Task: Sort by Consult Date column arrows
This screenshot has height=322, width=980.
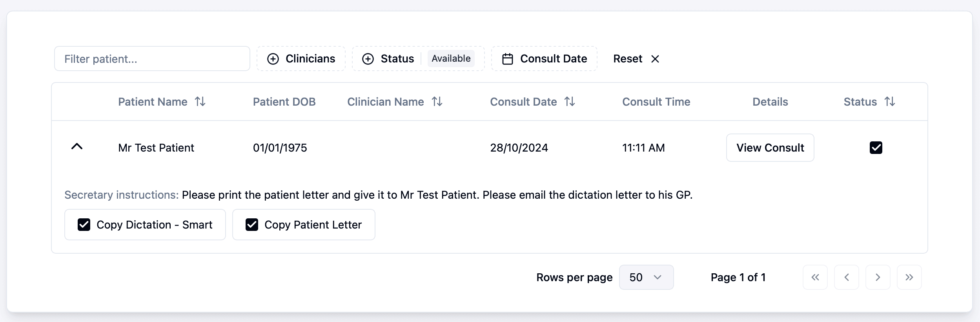Action: point(570,102)
